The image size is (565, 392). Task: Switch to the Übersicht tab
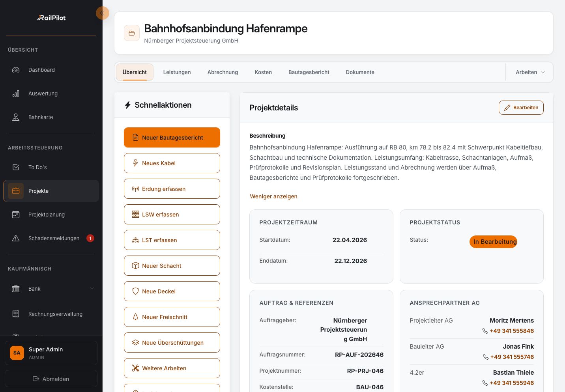(135, 72)
